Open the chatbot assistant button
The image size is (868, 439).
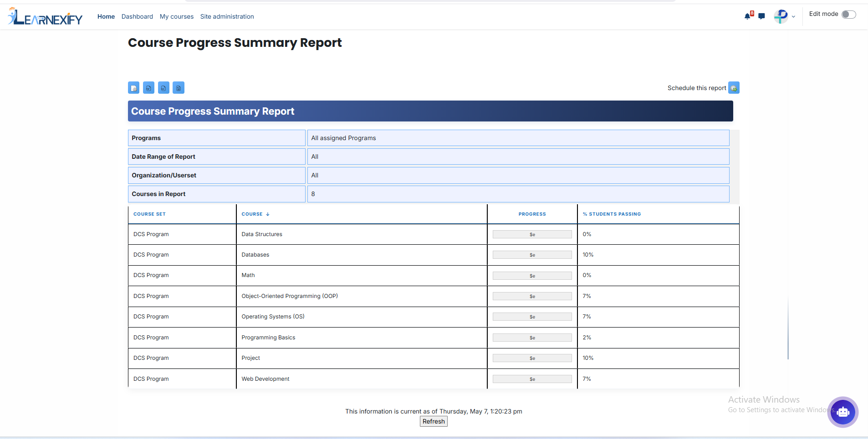843,412
